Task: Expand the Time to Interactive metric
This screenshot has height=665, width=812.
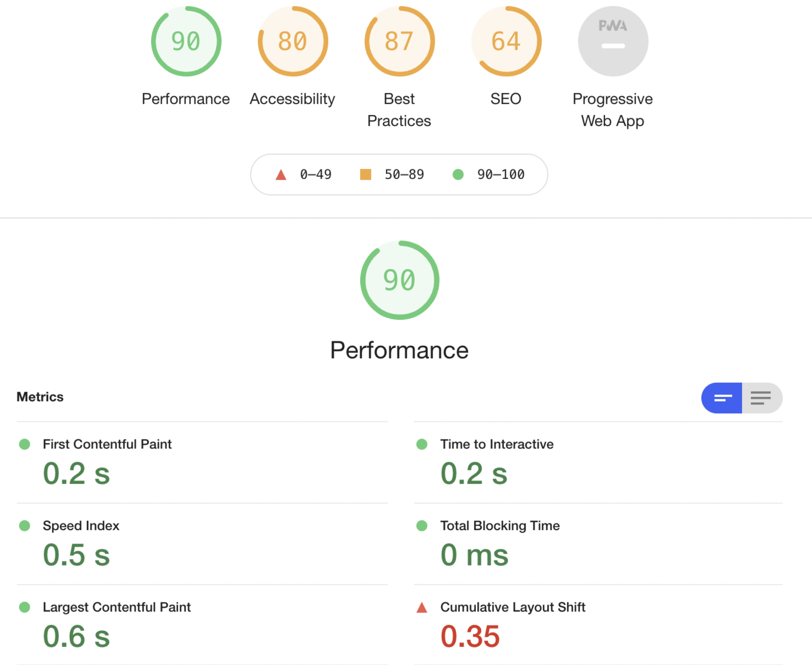Action: [x=497, y=445]
